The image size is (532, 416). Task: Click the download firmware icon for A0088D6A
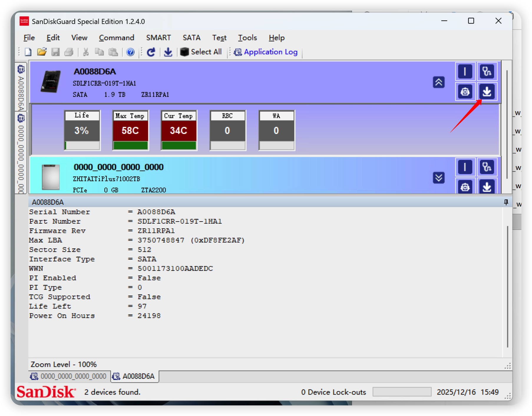[x=487, y=92]
